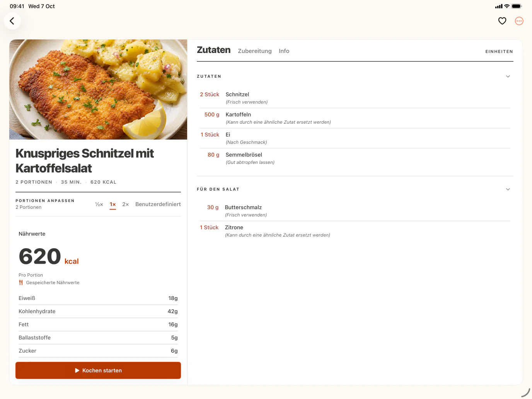The image size is (532, 399).
Task: Tap the cellular signal bars icon
Action: click(x=499, y=6)
